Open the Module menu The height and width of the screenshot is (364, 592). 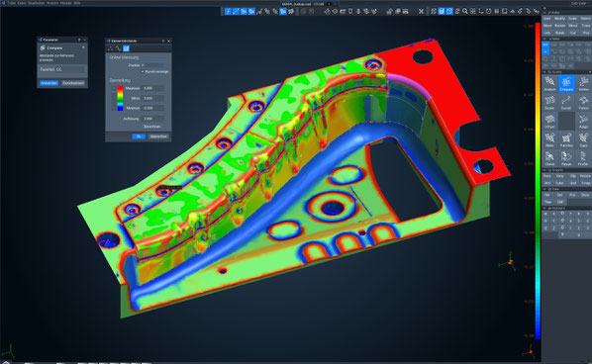tap(65, 3)
